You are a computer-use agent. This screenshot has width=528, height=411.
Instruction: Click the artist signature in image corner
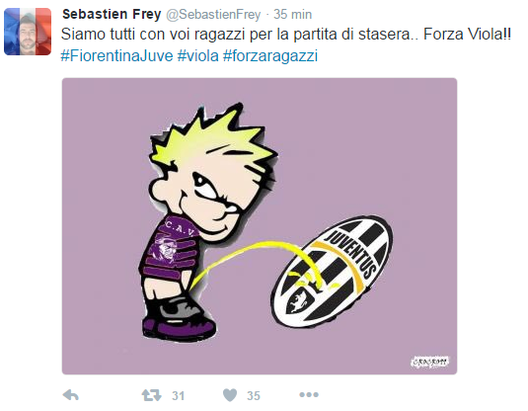[x=430, y=362]
